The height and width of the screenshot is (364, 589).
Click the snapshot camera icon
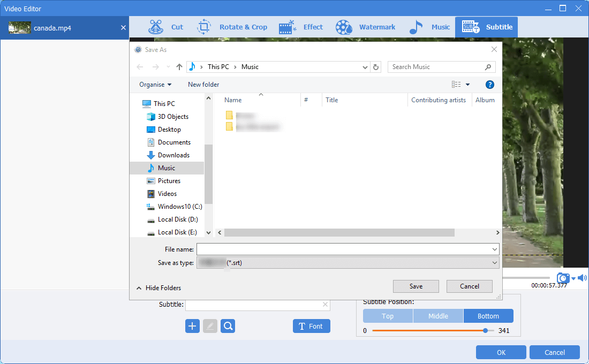563,278
